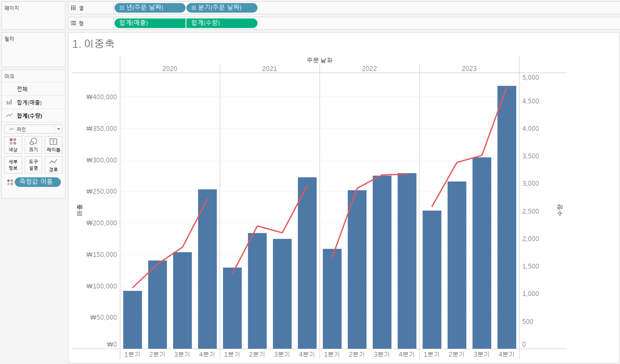The width and height of the screenshot is (620, 364).
Task: Click the 2020 year header
Action: [170, 69]
